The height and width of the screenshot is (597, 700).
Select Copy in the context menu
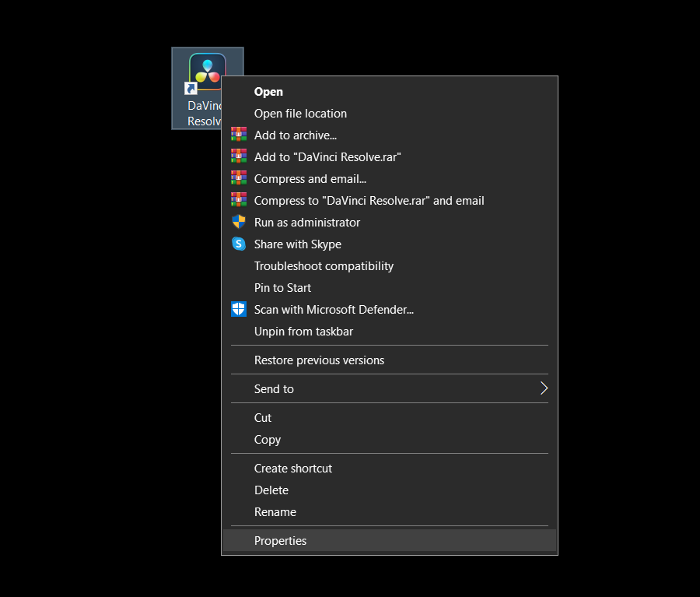click(x=267, y=440)
